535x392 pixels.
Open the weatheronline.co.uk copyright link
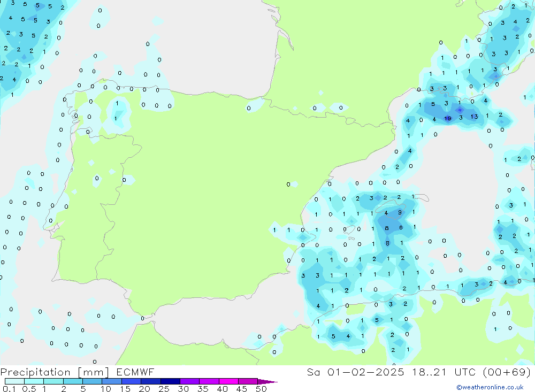coord(490,387)
